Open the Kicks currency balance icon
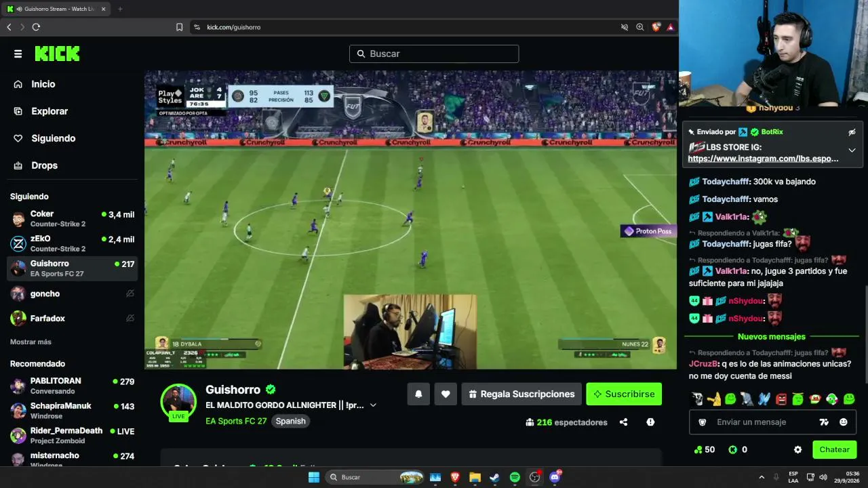868x488 pixels. click(x=732, y=449)
